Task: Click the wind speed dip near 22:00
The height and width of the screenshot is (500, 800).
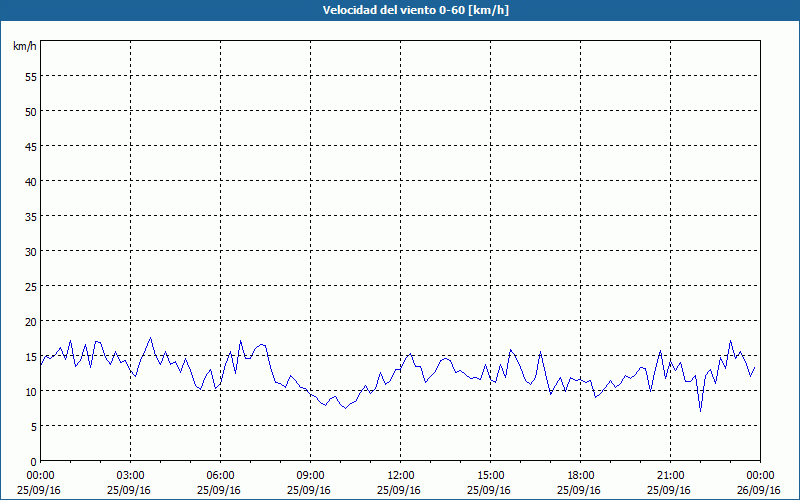Action: click(701, 411)
